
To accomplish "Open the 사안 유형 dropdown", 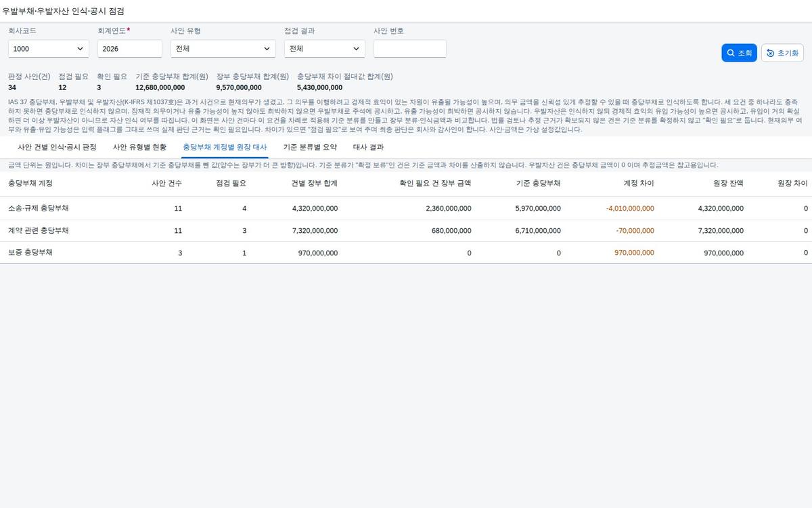I will 223,49.
